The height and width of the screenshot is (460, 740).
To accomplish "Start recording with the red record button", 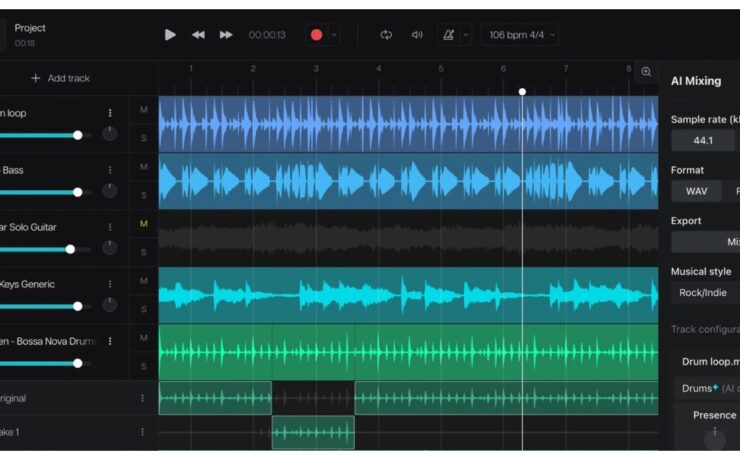I will (x=316, y=35).
